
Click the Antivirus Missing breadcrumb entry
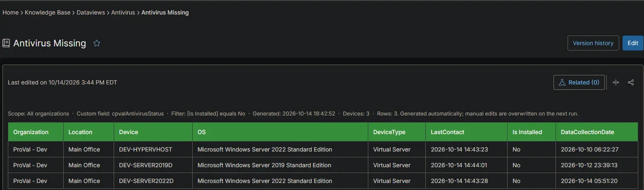point(165,12)
